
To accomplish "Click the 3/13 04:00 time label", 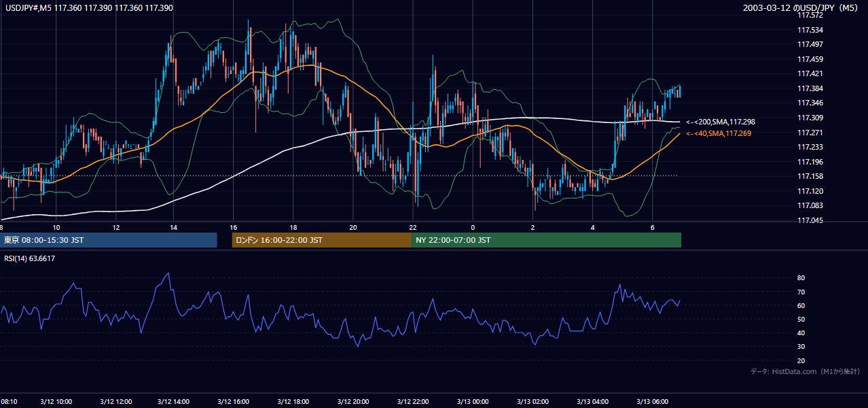I will pos(592,401).
